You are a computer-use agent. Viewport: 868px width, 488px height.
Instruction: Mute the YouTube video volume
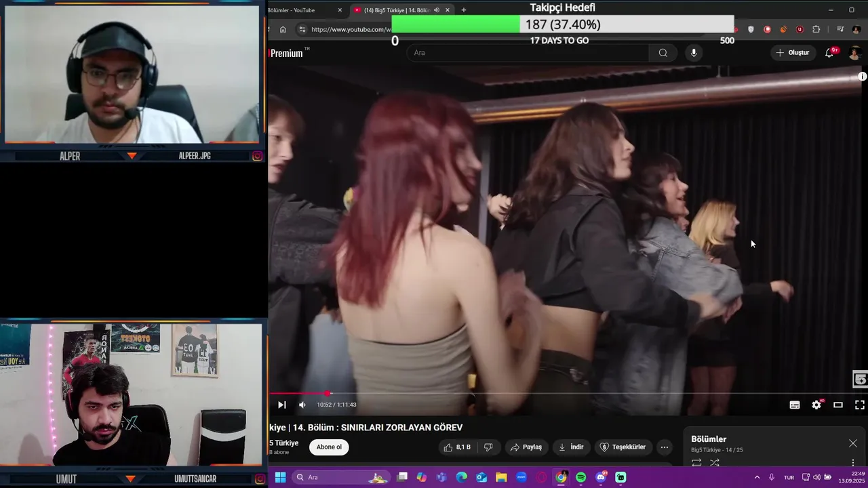(302, 405)
